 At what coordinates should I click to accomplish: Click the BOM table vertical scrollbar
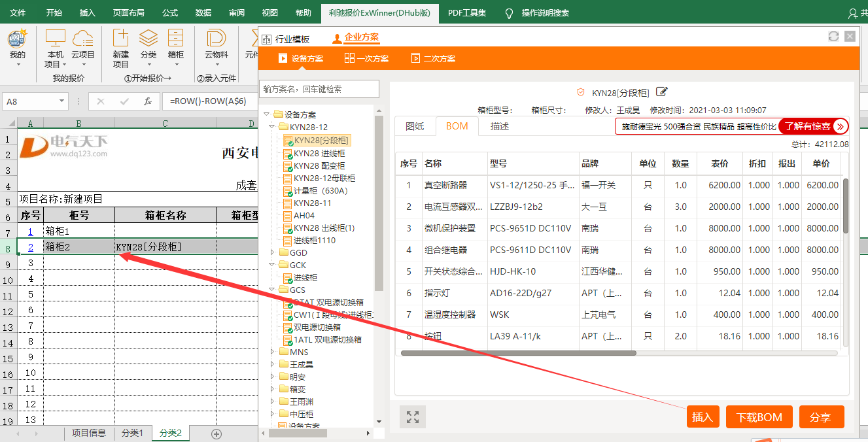pos(846,205)
